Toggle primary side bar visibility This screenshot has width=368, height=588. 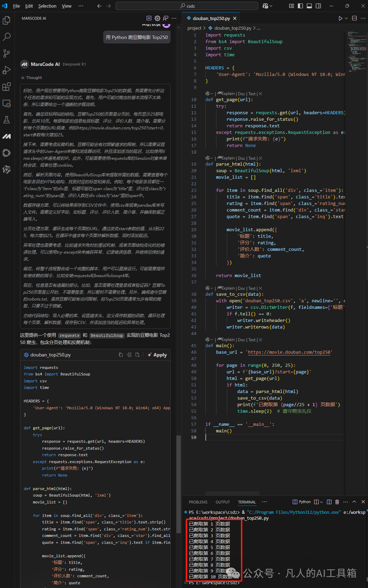coord(300,6)
